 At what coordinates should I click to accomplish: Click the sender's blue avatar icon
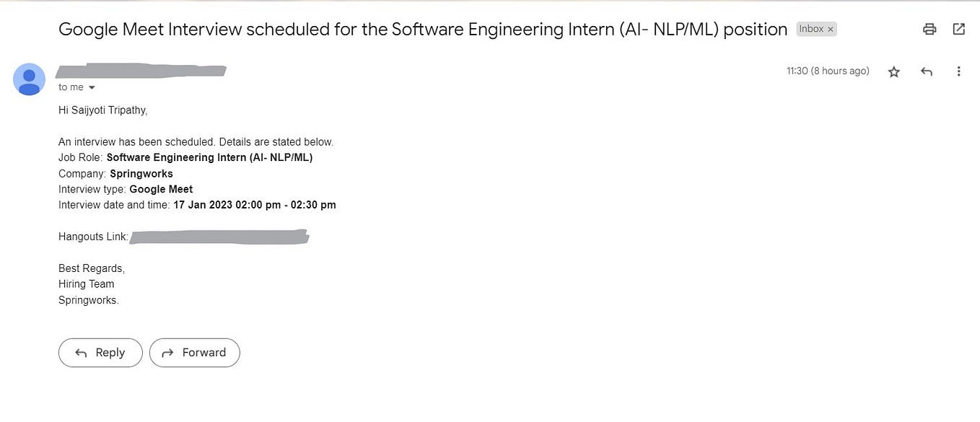29,79
